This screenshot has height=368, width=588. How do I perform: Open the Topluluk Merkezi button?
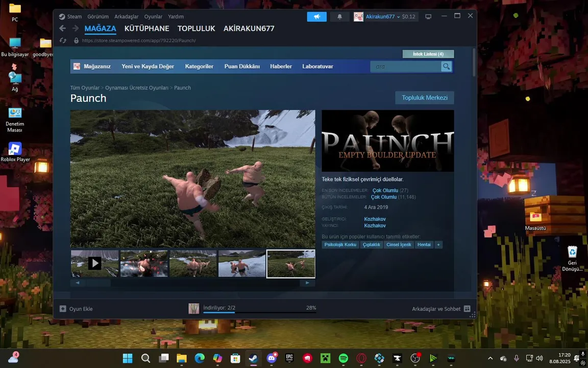(425, 98)
